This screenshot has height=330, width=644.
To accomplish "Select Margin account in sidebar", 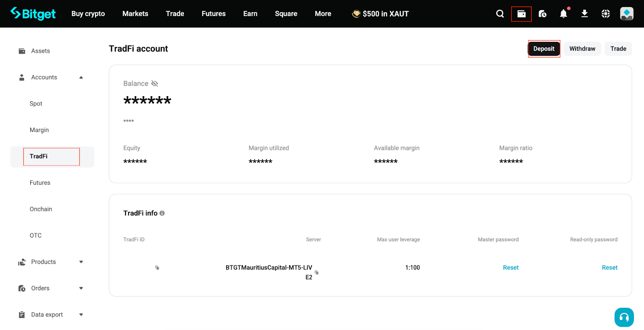I will [x=39, y=130].
